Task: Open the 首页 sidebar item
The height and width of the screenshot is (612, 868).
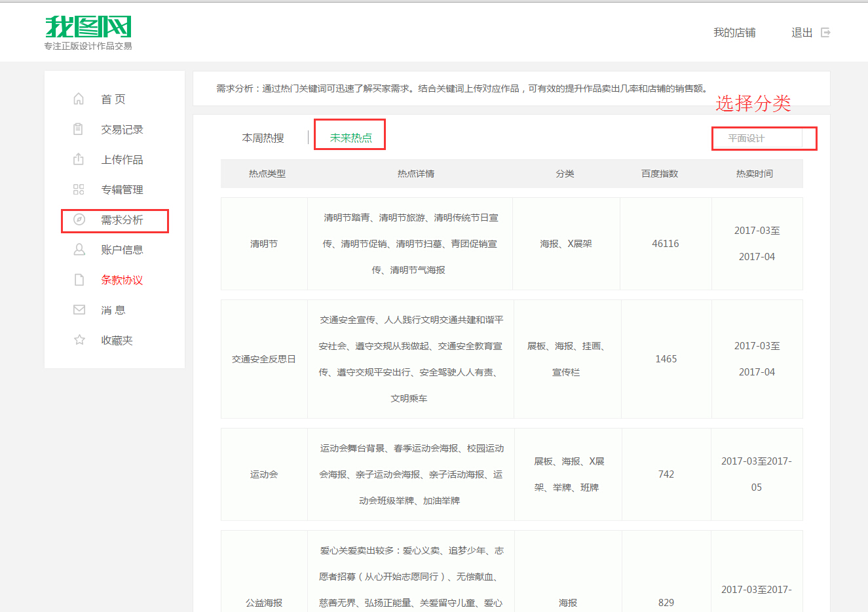Action: coord(113,99)
